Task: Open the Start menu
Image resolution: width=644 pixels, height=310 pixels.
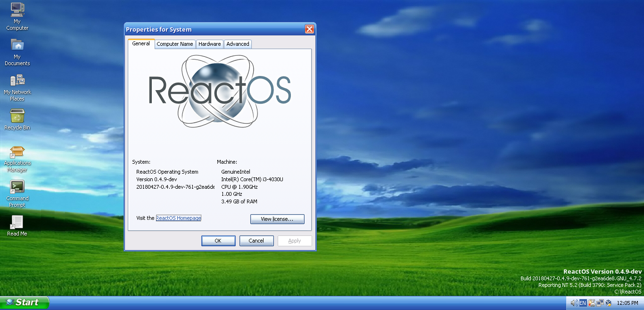Action: pos(25,302)
